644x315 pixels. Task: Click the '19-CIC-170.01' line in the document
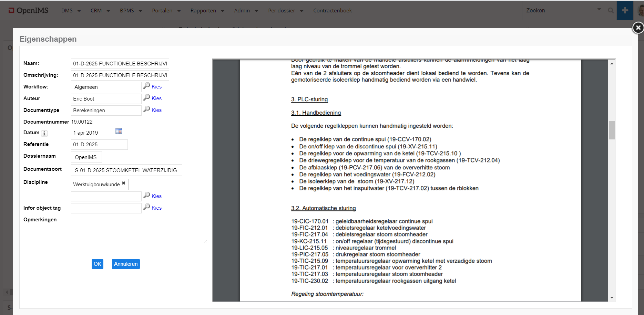pyautogui.click(x=362, y=221)
